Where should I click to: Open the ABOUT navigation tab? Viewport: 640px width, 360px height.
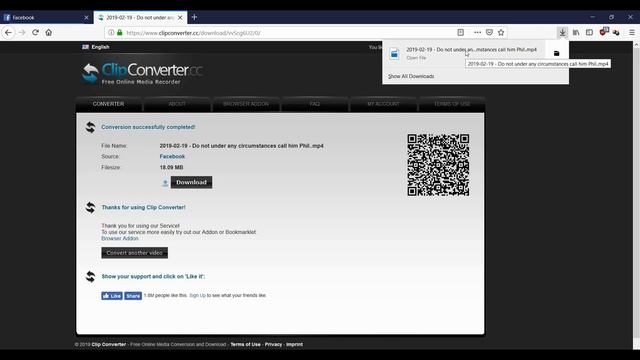tap(177, 104)
